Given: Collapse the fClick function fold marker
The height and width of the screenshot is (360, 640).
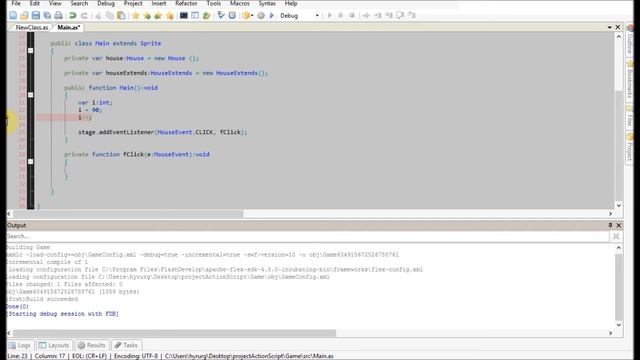Looking at the screenshot, I should [x=31, y=162].
